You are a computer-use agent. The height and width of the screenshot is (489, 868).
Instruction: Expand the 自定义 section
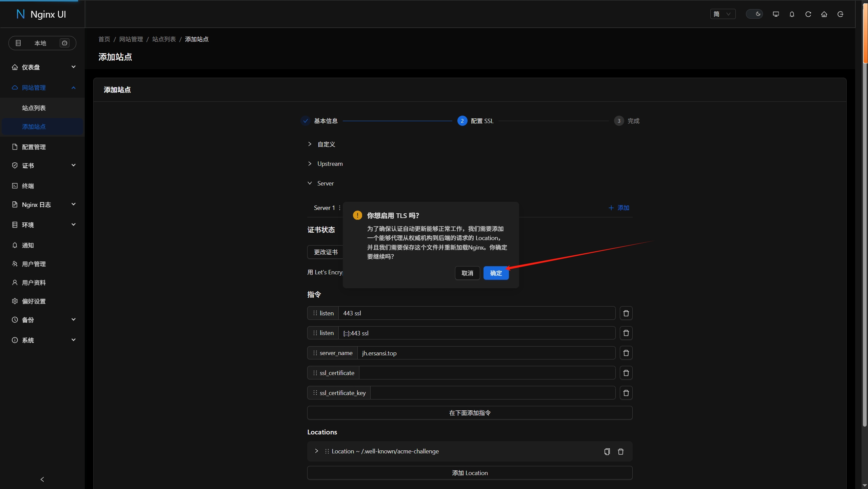point(321,144)
